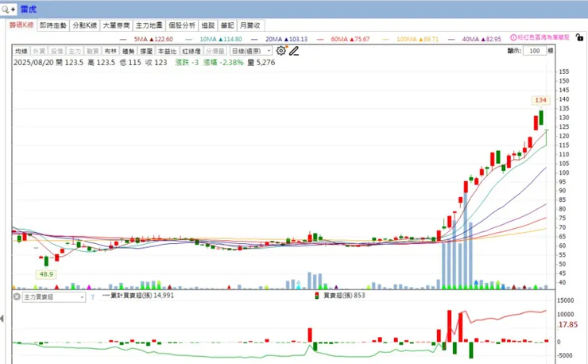Switch to 即時走勢 tab
The height and width of the screenshot is (364, 588).
coord(53,25)
